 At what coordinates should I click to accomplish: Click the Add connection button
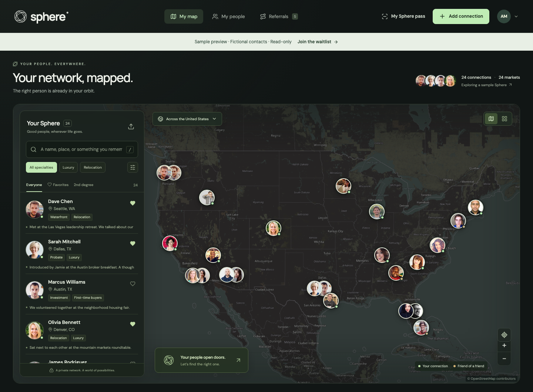[461, 16]
